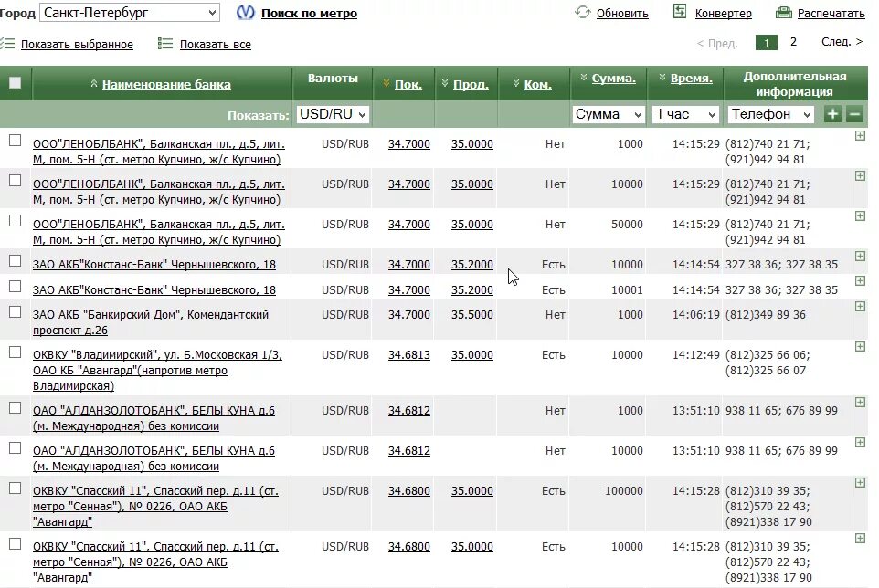Expand details for Леноблбанк row with sum 1000
The image size is (879, 588).
tap(860, 135)
